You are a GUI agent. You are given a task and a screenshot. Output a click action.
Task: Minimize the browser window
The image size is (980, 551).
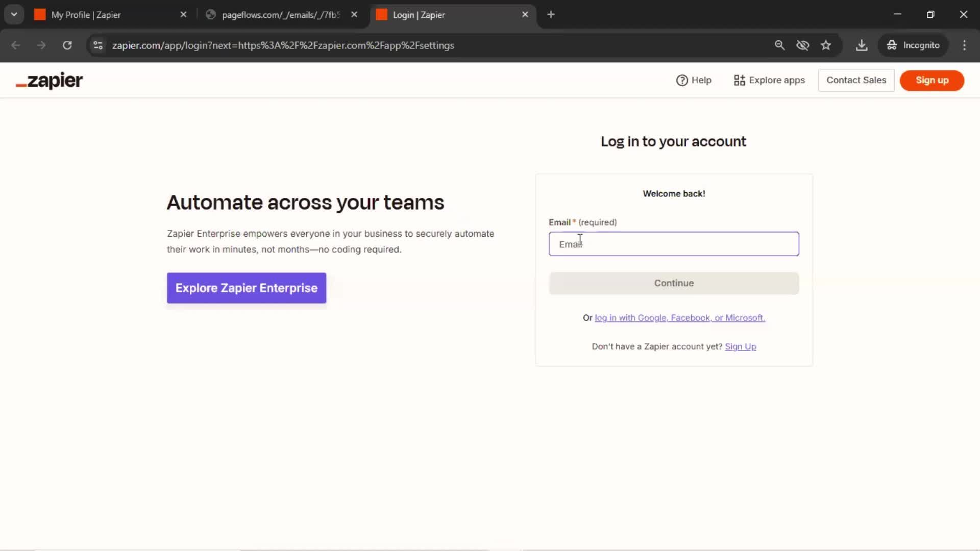(897, 14)
